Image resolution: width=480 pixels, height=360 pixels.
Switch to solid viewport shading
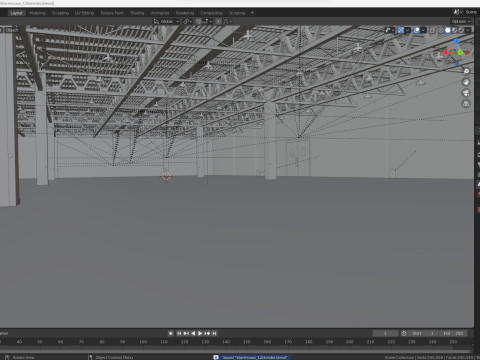pyautogui.click(x=448, y=30)
